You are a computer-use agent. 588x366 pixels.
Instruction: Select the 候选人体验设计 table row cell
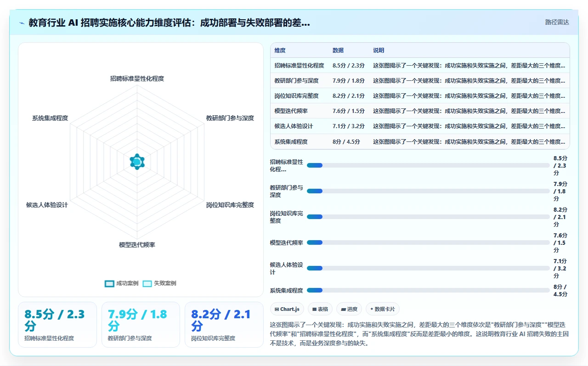pos(299,126)
